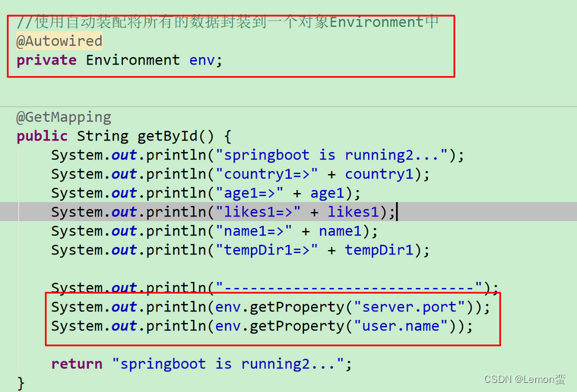This screenshot has width=577, height=392.
Task: Click the 'public String getById()' method signature
Action: click(124, 137)
